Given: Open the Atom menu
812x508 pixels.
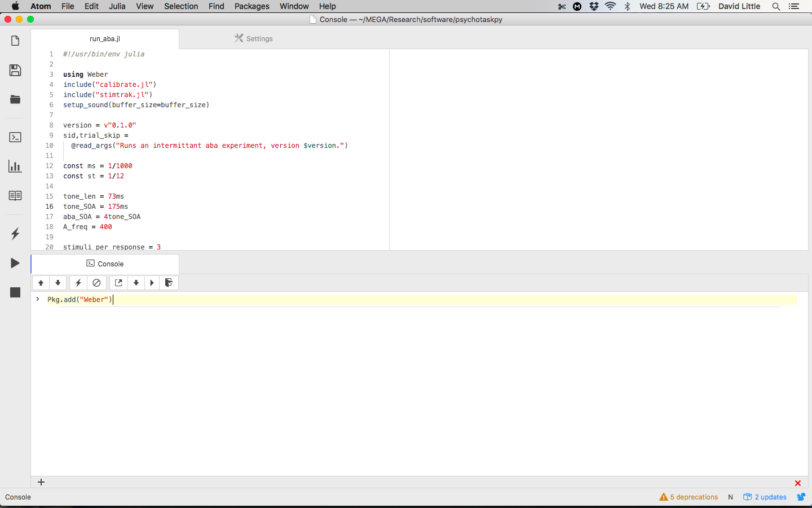Looking at the screenshot, I should click(41, 6).
